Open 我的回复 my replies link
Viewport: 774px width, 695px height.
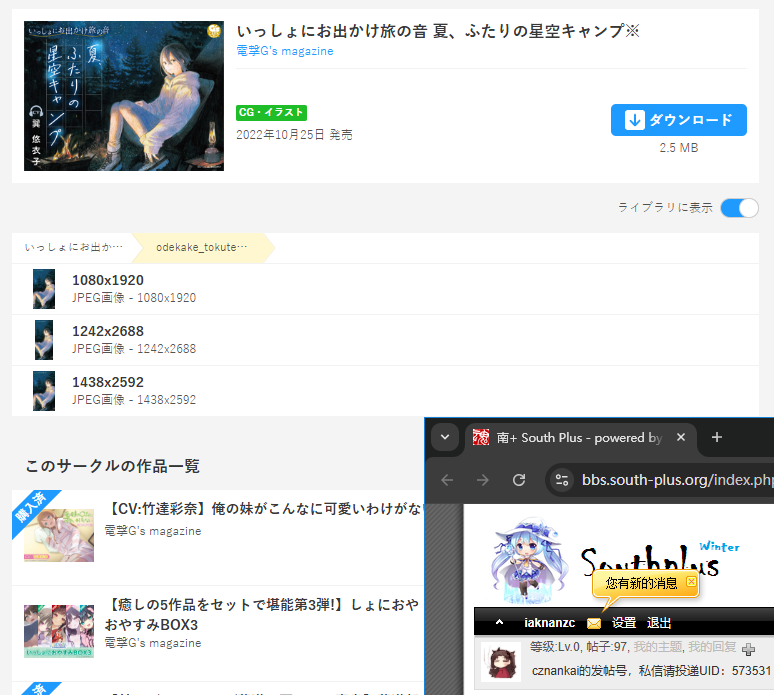coord(712,647)
